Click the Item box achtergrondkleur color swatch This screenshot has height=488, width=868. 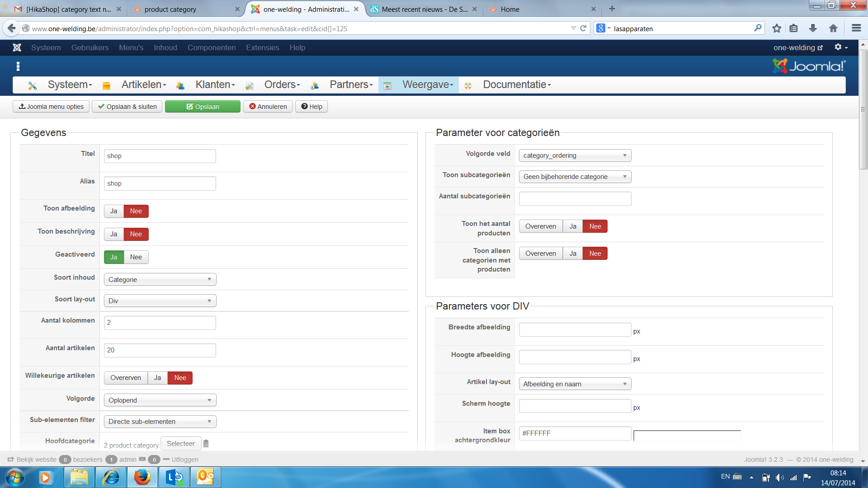click(x=687, y=435)
